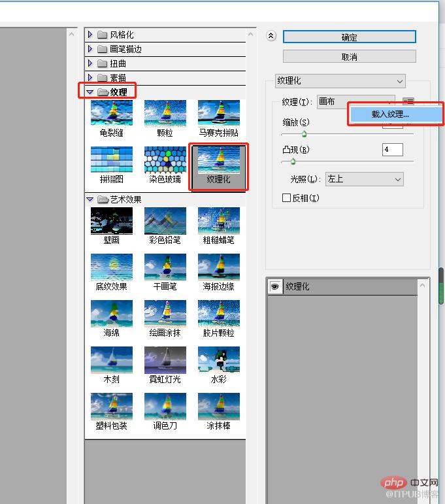This screenshot has height=504, width=445.
Task: Select the 涂抹棒 filter thumbnail
Action: (219, 407)
